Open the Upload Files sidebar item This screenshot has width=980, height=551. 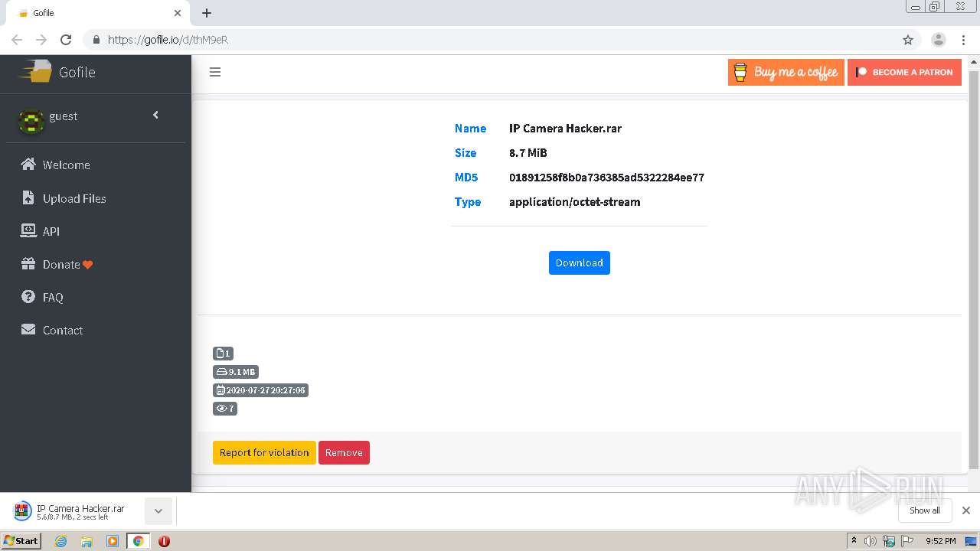tap(96, 198)
